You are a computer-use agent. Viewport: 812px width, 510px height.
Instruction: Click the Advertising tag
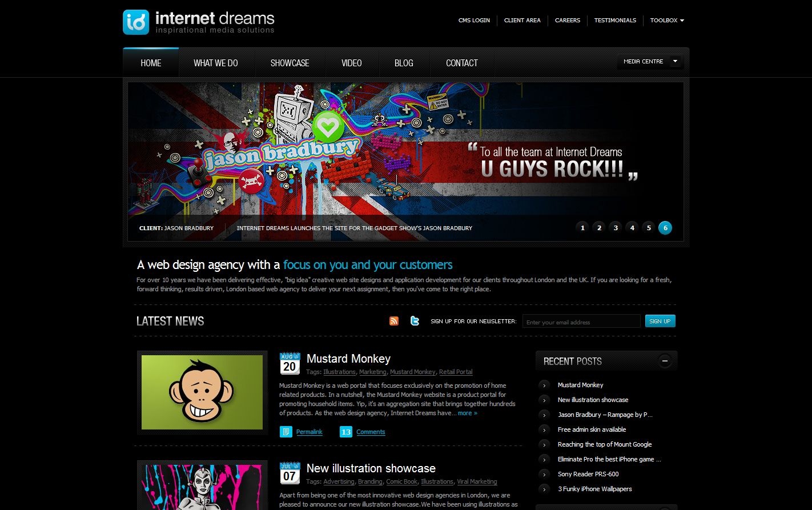click(x=339, y=481)
